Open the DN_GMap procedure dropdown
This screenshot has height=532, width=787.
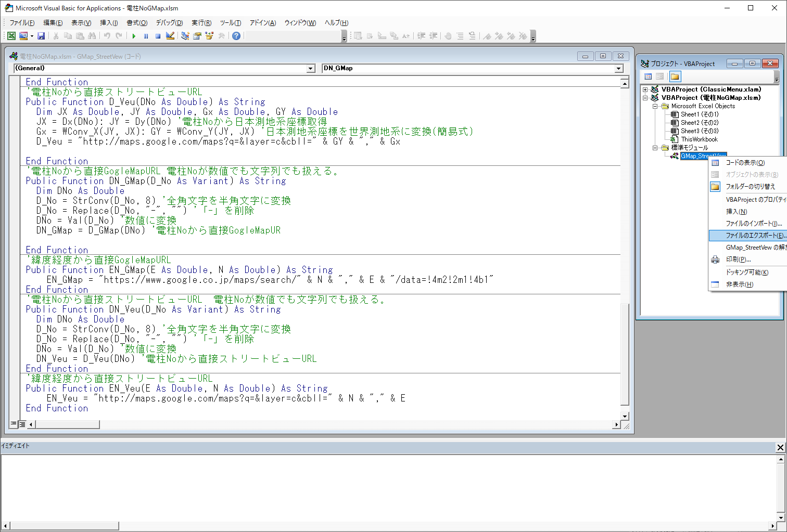[x=619, y=69]
